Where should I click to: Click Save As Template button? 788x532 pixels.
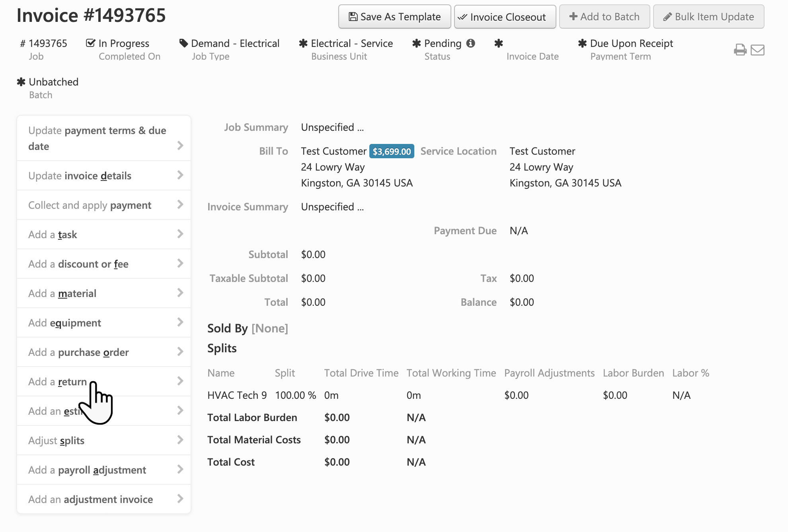pos(394,17)
